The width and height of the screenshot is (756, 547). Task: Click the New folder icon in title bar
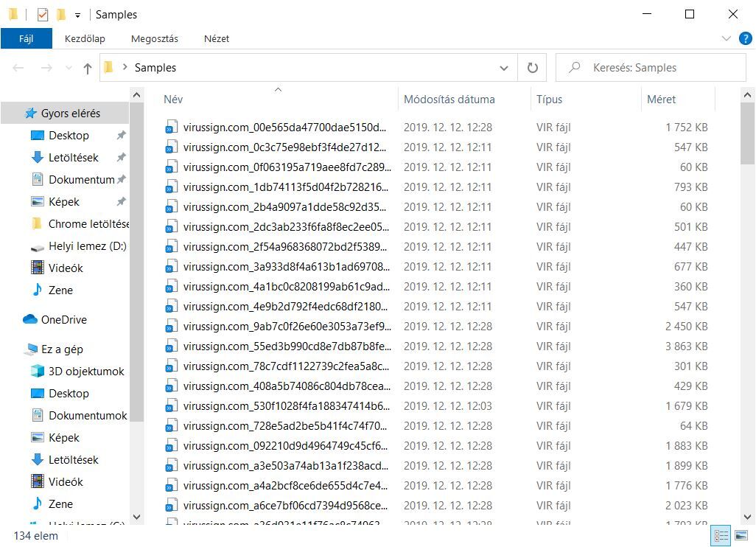click(60, 15)
